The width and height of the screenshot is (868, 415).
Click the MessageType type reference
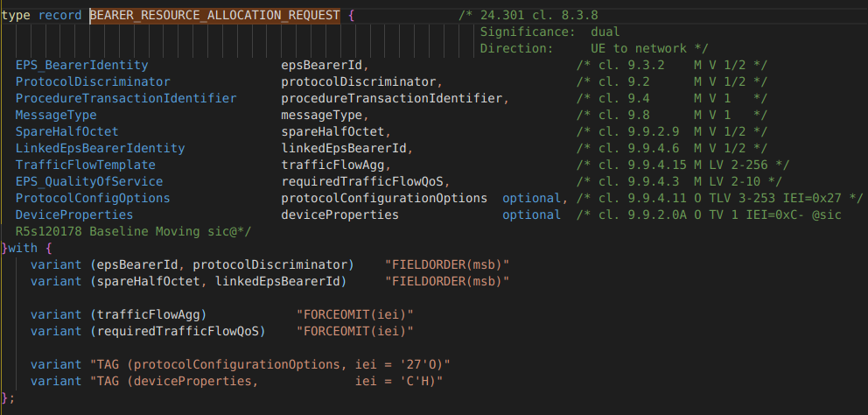(x=56, y=116)
